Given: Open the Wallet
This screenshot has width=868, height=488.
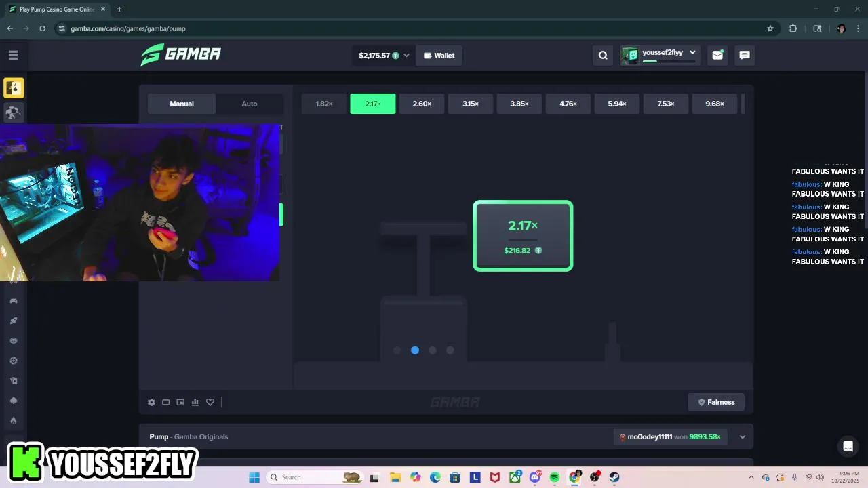Looking at the screenshot, I should pos(439,56).
